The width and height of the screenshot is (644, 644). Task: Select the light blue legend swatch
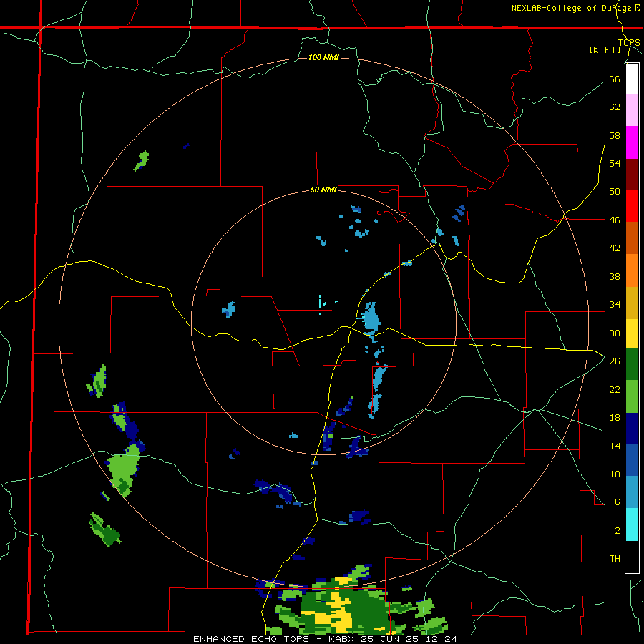[x=632, y=492]
